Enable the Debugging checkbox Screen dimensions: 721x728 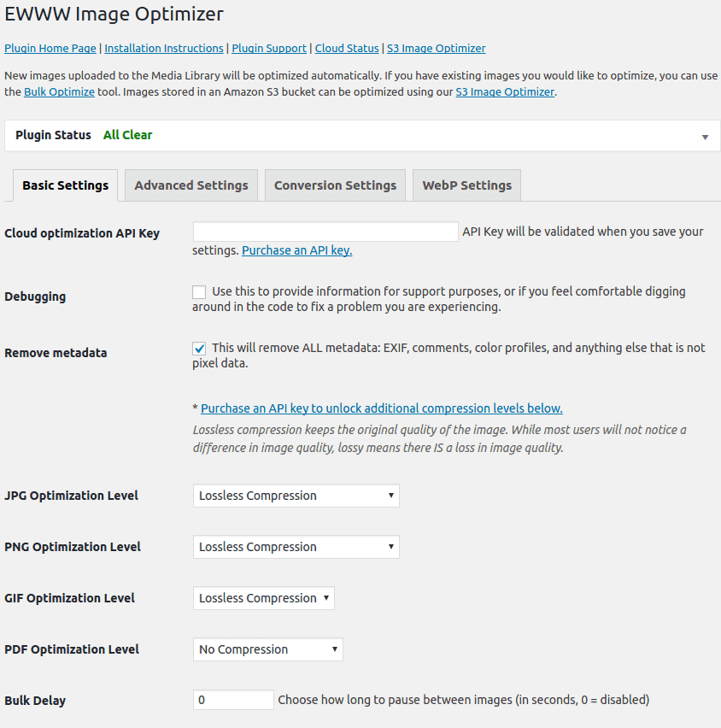coord(199,291)
